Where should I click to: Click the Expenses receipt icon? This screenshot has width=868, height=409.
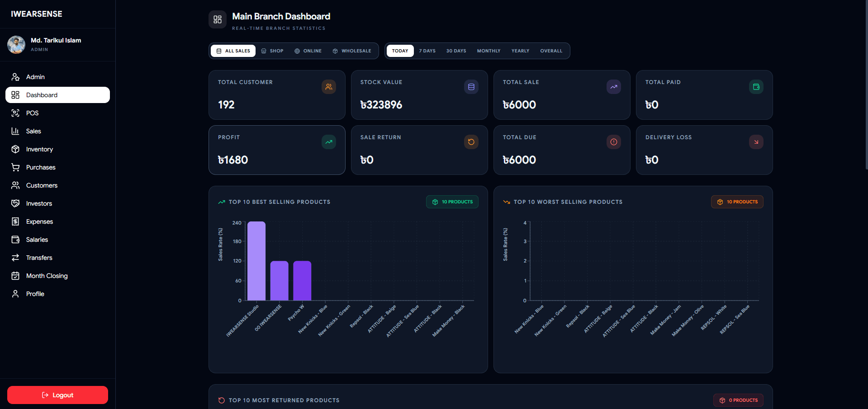(15, 221)
